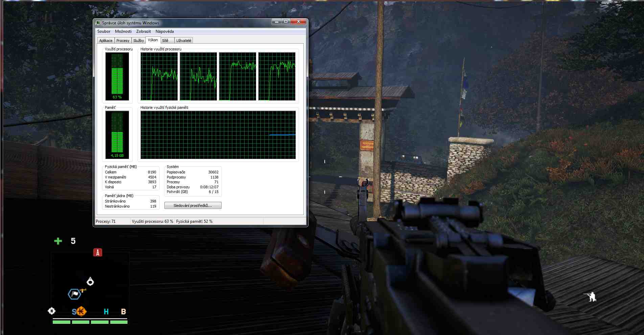
Task: Open the Možnosti menu
Action: tap(123, 31)
